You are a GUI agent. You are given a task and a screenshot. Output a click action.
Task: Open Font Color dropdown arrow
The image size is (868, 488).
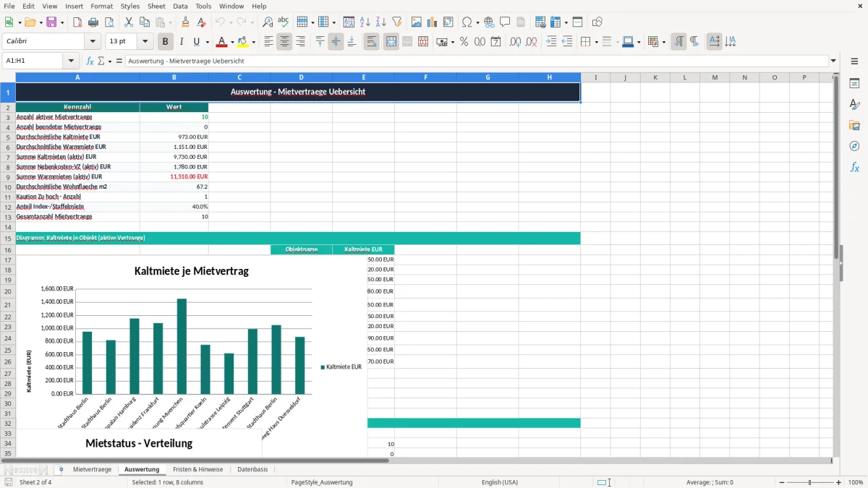pyautogui.click(x=233, y=42)
